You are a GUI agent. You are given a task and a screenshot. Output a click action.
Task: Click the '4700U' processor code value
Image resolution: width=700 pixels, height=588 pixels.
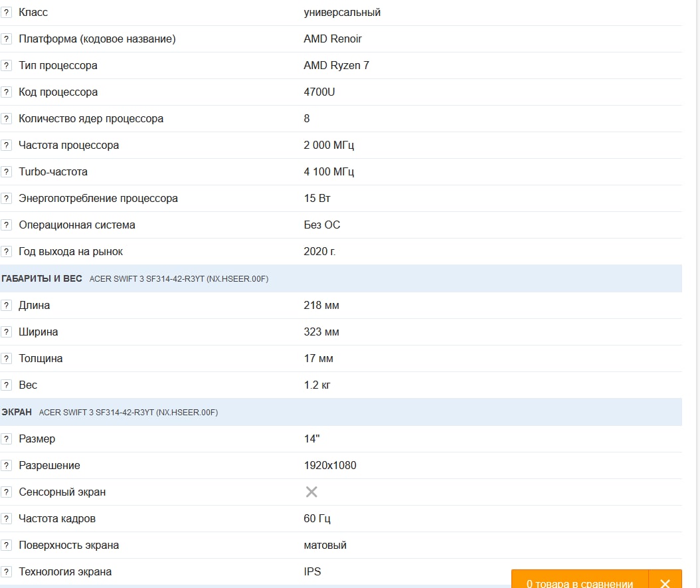(x=319, y=92)
